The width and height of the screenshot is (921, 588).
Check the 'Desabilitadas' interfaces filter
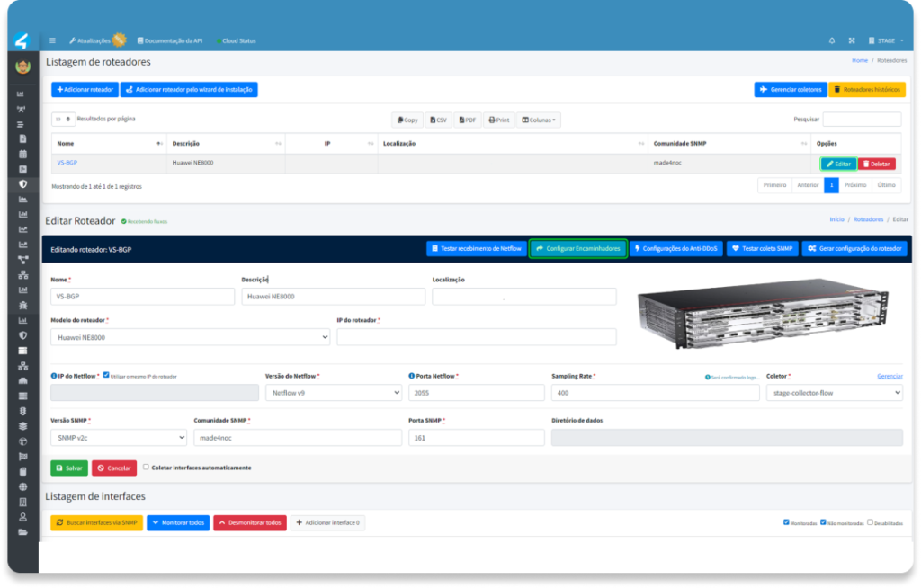tap(870, 521)
